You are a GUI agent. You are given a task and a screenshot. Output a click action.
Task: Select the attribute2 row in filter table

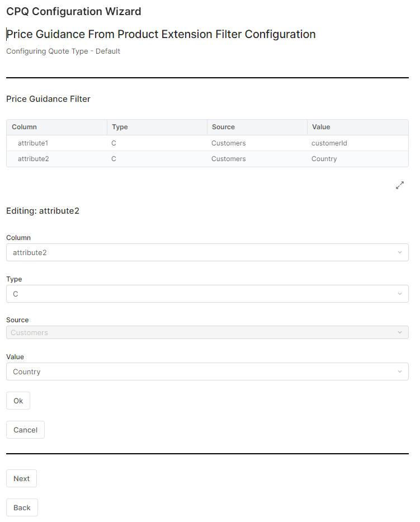click(x=33, y=159)
